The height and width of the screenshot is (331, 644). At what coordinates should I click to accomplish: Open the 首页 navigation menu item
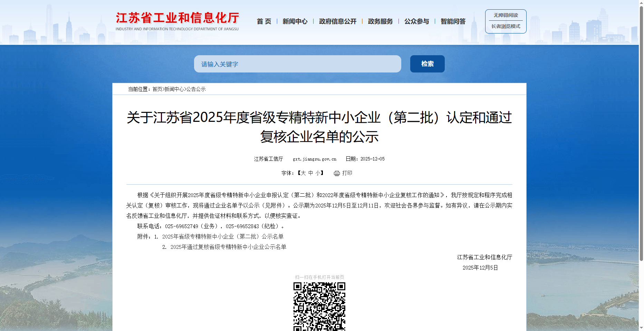[x=264, y=21]
